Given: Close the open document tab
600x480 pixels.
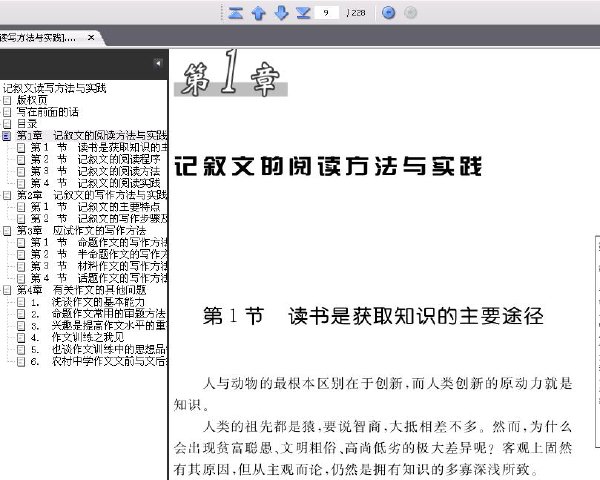Looking at the screenshot, I should tap(91, 38).
